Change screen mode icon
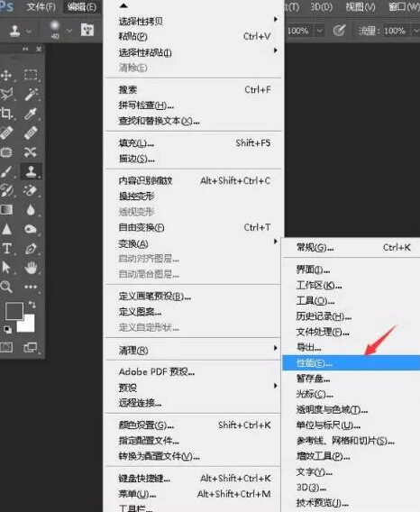Viewport: 420px width, 512px height. 31,347
